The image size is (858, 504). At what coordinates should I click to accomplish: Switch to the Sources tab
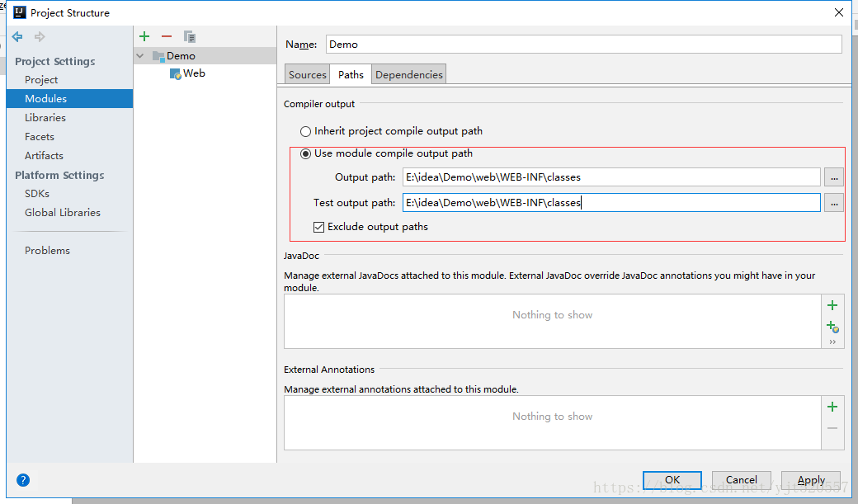point(308,74)
